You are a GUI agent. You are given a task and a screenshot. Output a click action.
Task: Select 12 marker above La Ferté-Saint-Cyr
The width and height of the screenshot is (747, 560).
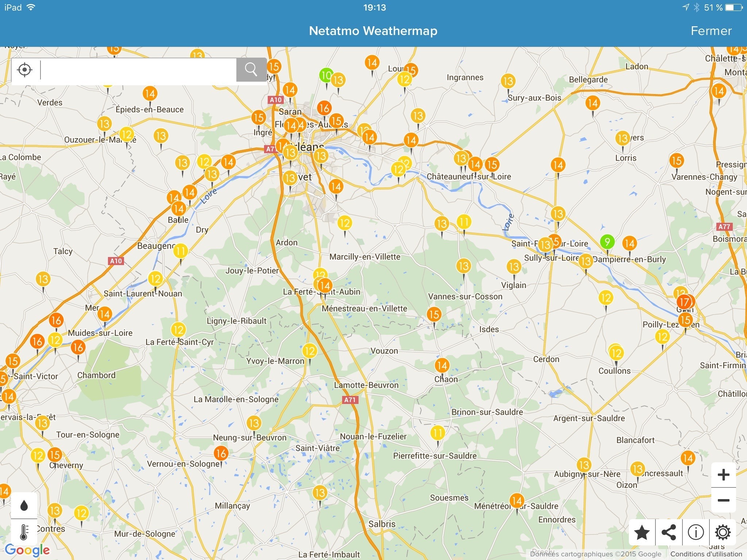[178, 330]
